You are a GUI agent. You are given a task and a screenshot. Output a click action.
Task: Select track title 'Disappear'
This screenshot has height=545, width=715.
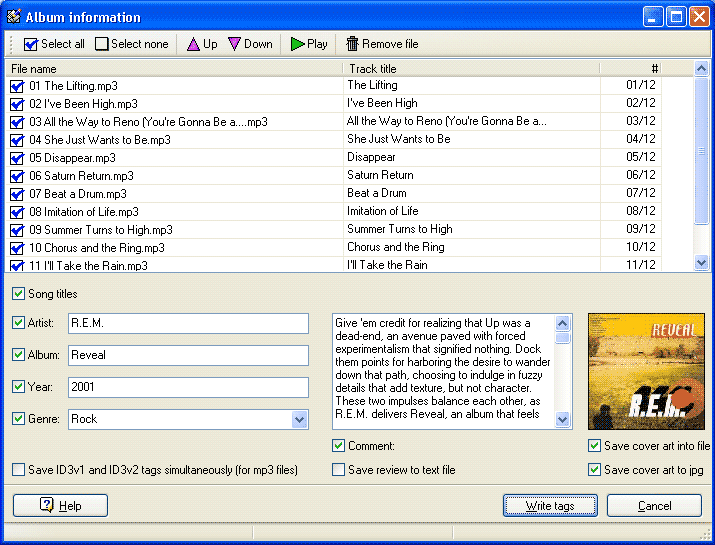[x=371, y=157]
